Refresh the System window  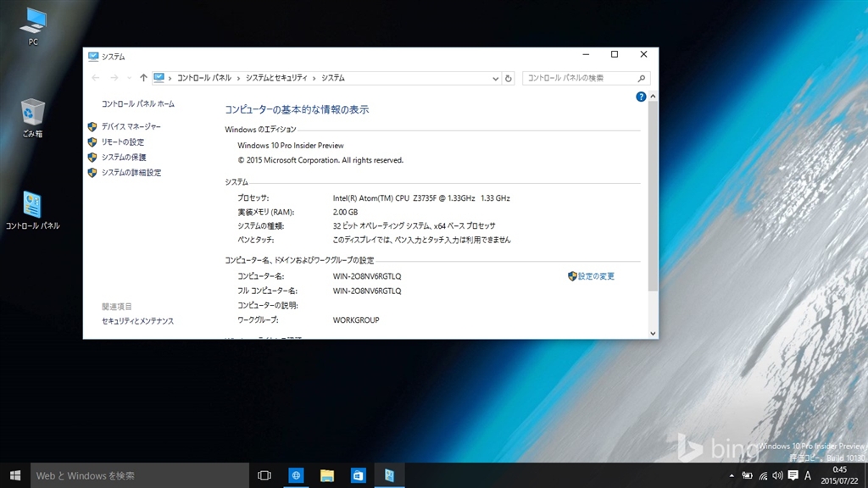(509, 79)
